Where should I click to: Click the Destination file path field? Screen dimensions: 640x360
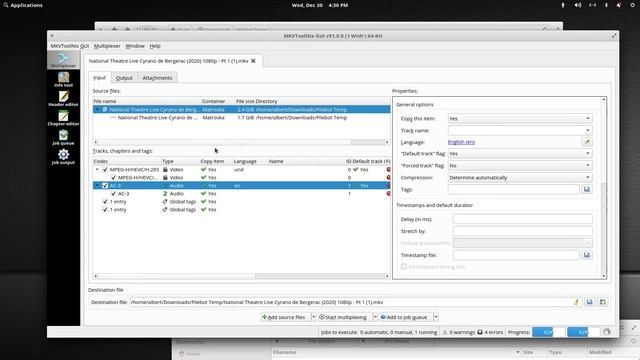click(350, 302)
